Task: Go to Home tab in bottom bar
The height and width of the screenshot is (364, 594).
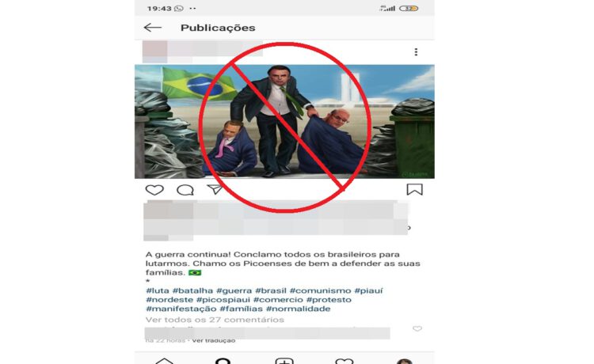Action: 165,361
